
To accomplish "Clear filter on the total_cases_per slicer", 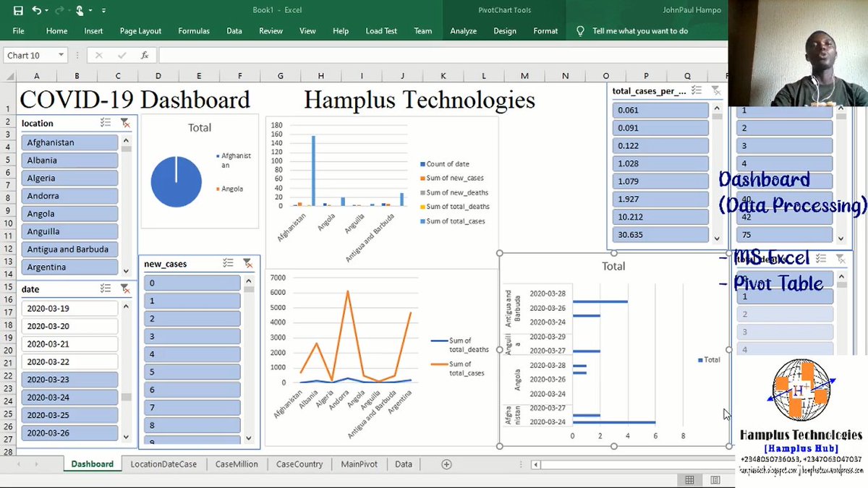I will 715,90.
